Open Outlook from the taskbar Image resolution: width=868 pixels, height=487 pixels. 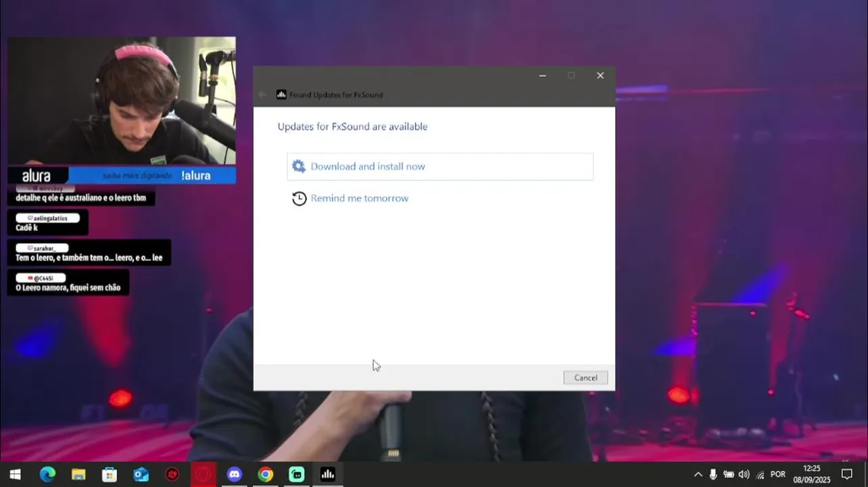click(x=141, y=474)
